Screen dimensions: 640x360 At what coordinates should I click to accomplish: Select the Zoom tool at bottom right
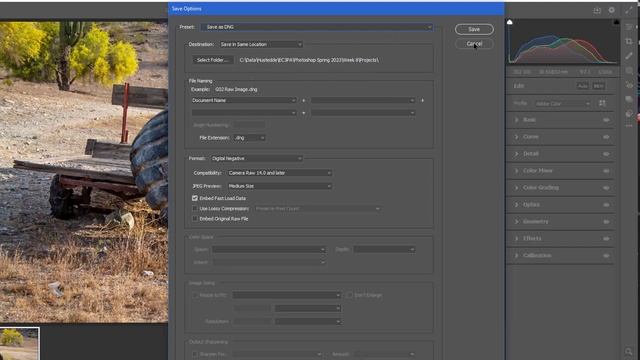629,351
